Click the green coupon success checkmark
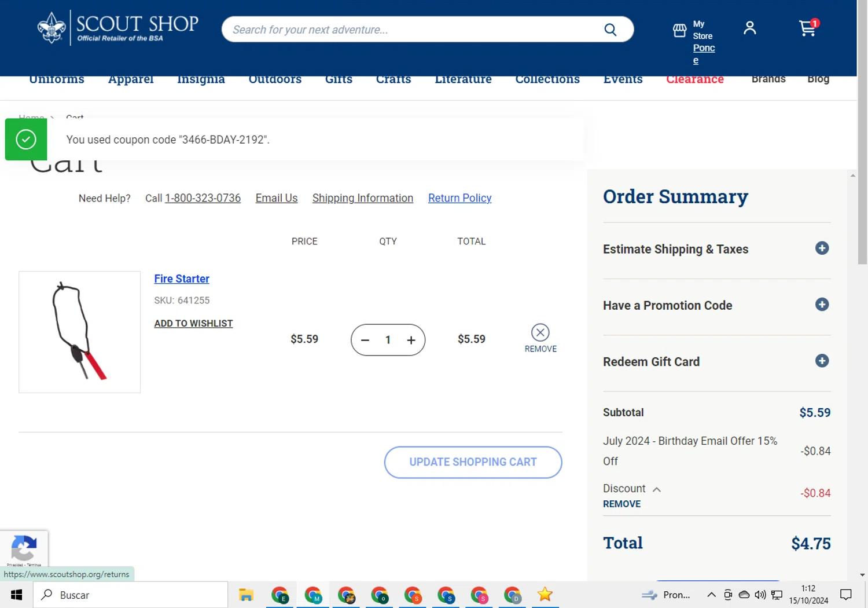The image size is (868, 608). point(26,140)
